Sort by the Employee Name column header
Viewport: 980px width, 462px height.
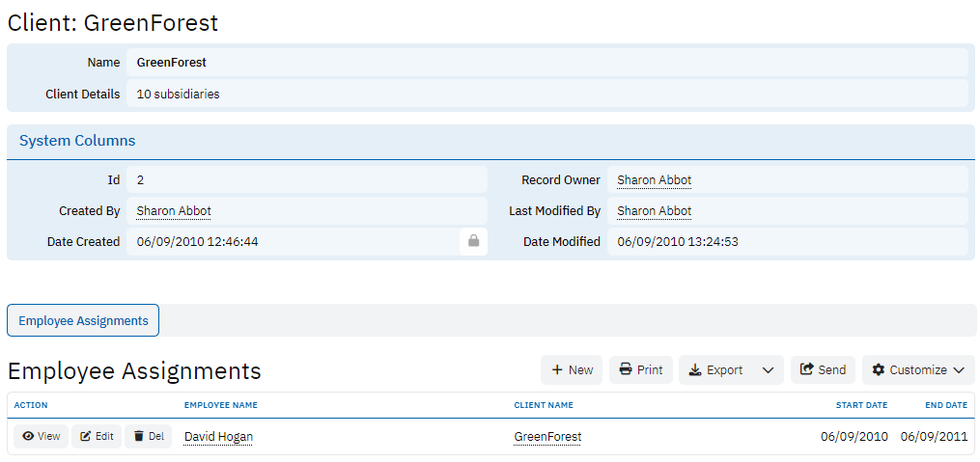pyautogui.click(x=220, y=405)
